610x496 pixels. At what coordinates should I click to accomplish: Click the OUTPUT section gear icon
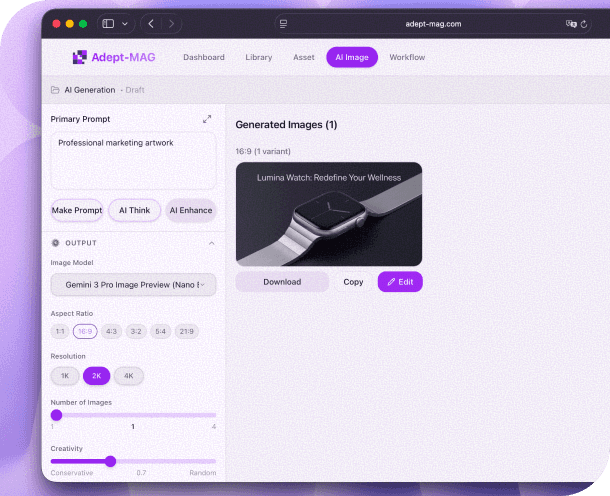(55, 243)
